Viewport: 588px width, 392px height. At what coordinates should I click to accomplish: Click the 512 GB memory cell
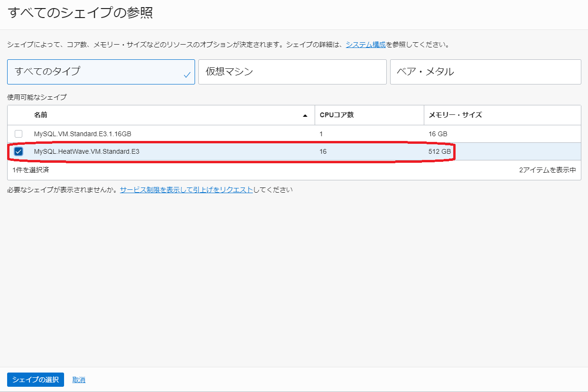pyautogui.click(x=439, y=151)
